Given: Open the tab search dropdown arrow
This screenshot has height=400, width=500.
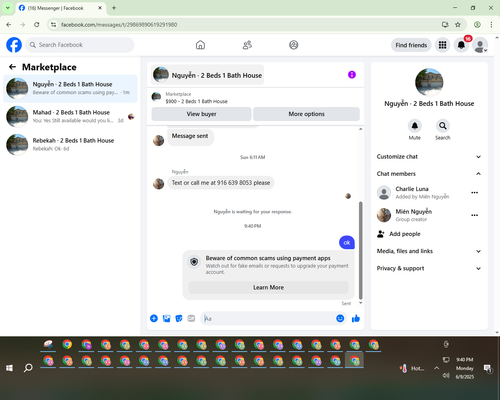Looking at the screenshot, I should [7, 8].
